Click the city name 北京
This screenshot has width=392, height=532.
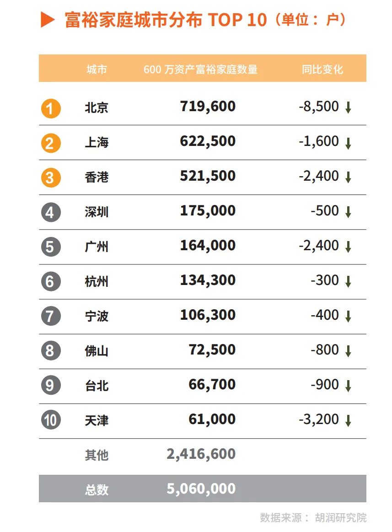point(97,107)
